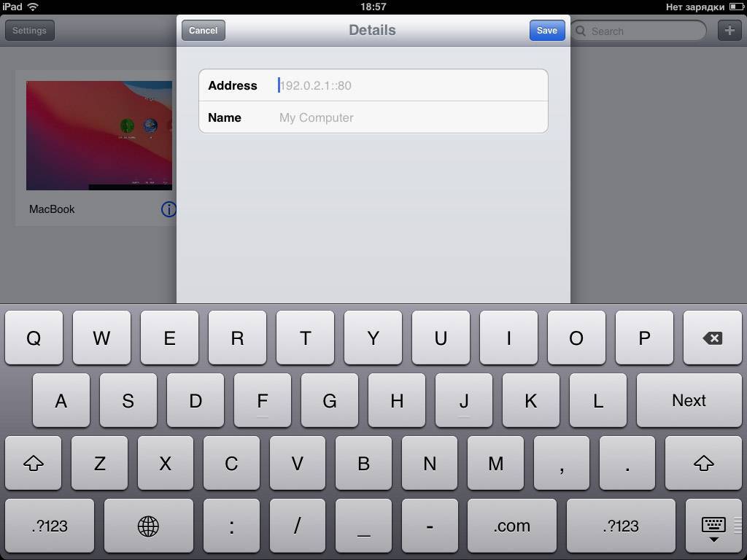747x560 pixels.
Task: Select the MacBook label
Action: (52, 209)
